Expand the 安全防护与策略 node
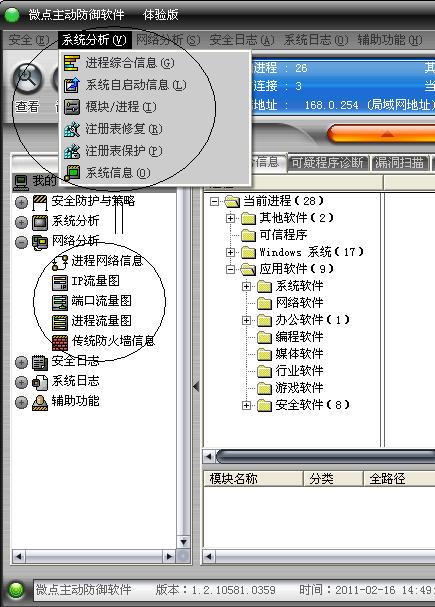This screenshot has height=607, width=435. 21,202
